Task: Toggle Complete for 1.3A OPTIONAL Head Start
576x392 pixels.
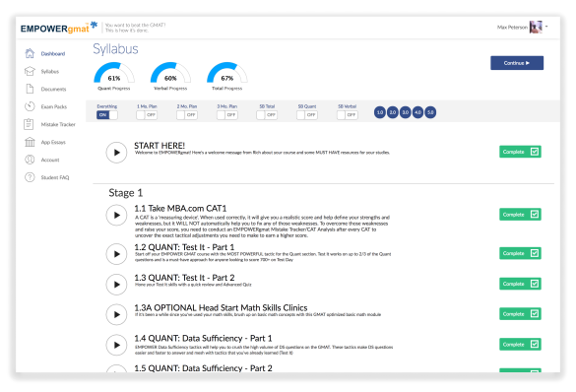Action: 535,314
